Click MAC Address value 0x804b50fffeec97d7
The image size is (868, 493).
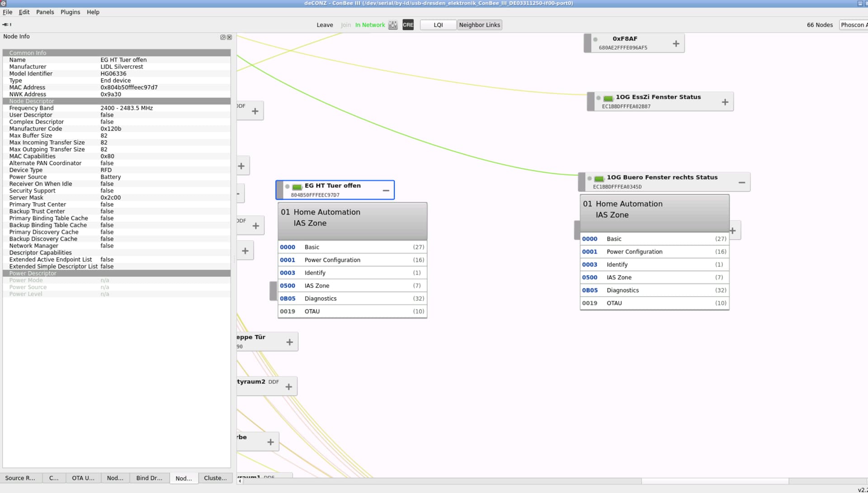[x=129, y=87]
